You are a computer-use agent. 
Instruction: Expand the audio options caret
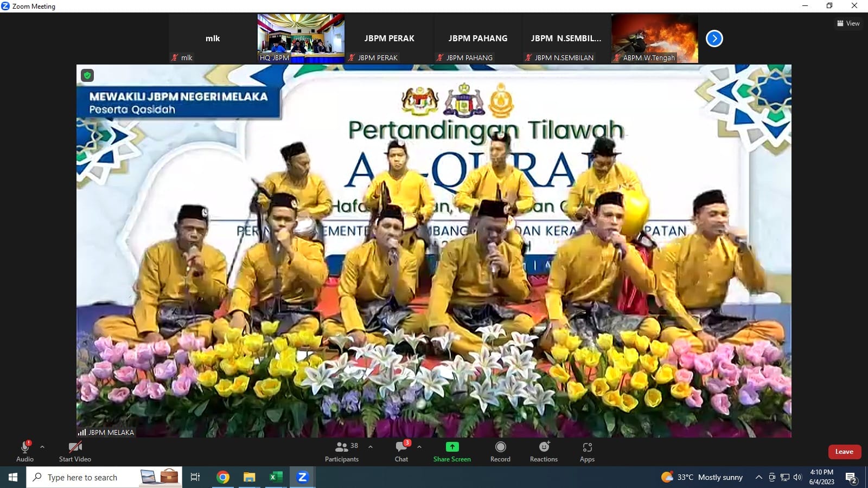pyautogui.click(x=42, y=447)
